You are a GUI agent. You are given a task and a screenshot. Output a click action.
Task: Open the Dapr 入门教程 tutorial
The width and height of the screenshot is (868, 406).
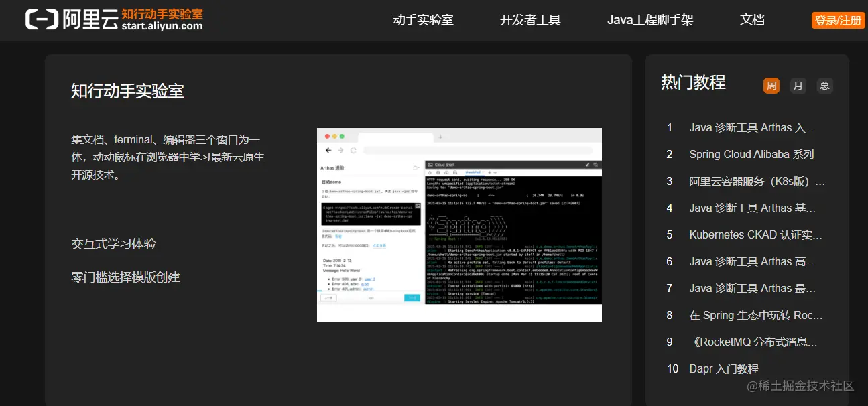click(x=724, y=368)
